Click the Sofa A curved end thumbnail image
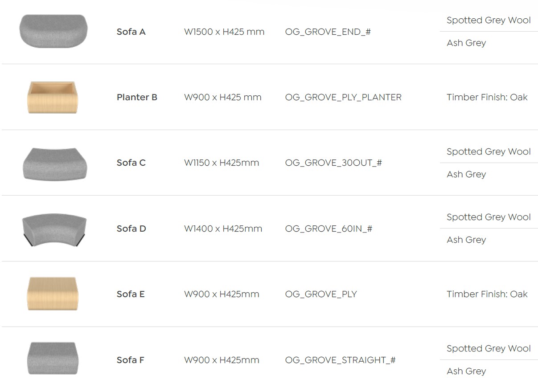 (53, 31)
